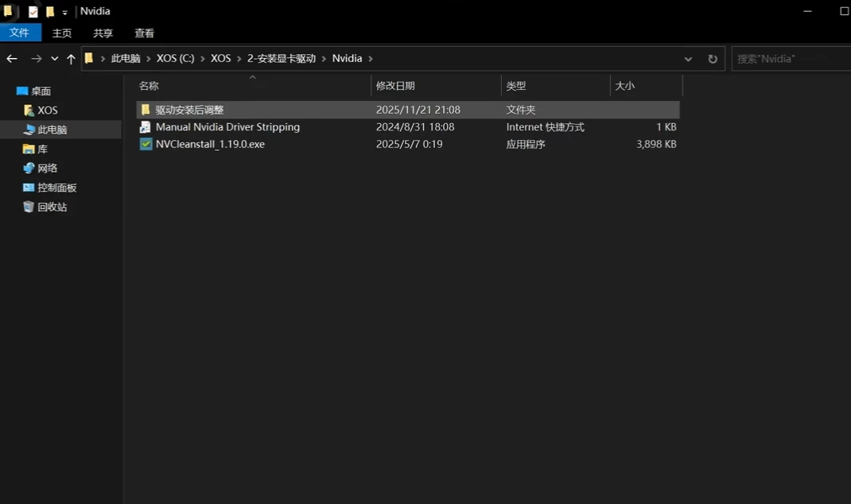Sort files by 大小 column header
Image resolution: width=851 pixels, height=504 pixels.
[625, 86]
